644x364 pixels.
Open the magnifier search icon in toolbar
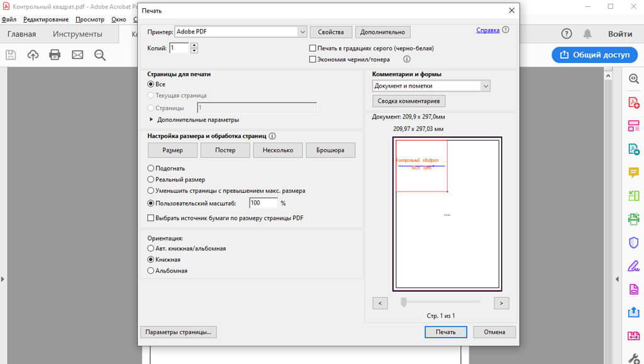point(99,55)
